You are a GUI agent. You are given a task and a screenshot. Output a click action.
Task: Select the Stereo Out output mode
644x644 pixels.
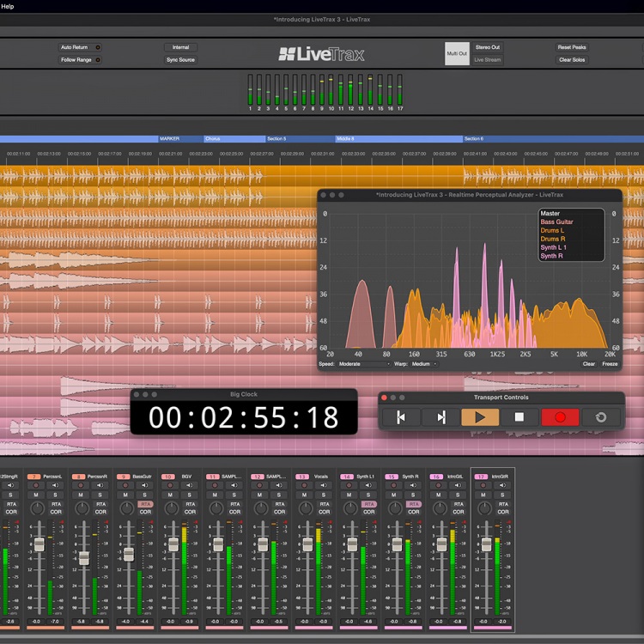(x=488, y=47)
